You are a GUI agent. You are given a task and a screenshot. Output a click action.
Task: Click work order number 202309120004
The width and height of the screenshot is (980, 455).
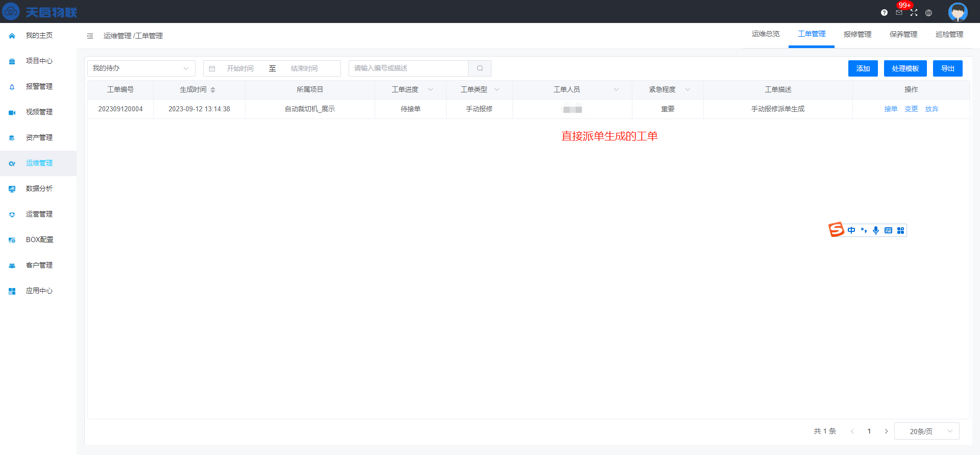click(120, 109)
